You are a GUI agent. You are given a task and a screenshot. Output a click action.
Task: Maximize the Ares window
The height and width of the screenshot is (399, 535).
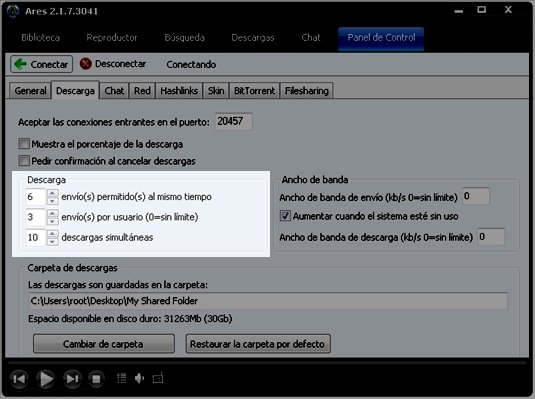[x=481, y=10]
